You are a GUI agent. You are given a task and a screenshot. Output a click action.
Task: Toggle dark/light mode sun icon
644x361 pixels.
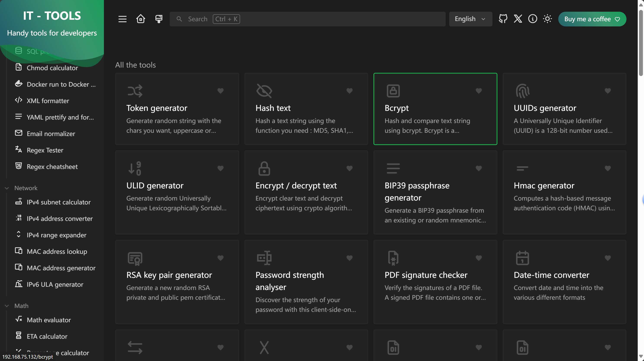tap(547, 19)
